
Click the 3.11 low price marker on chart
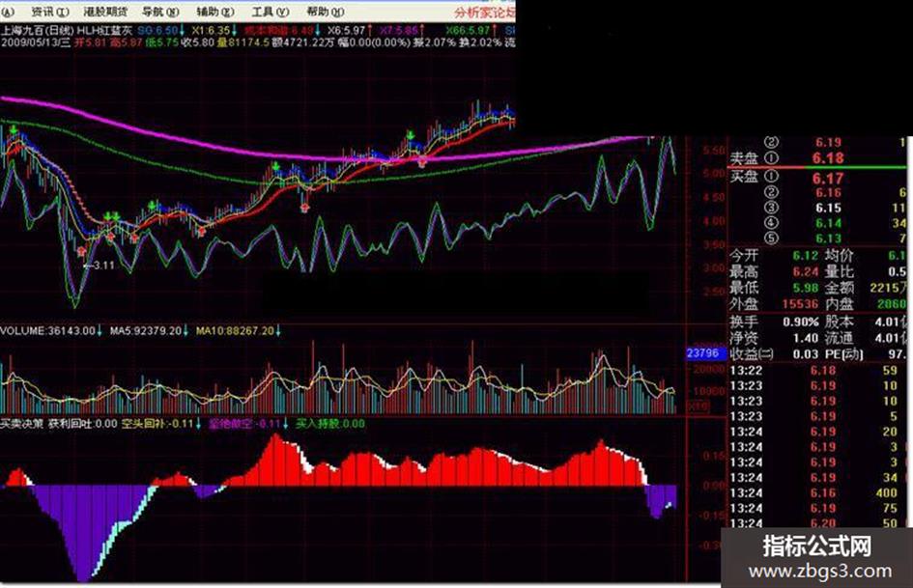point(103,266)
